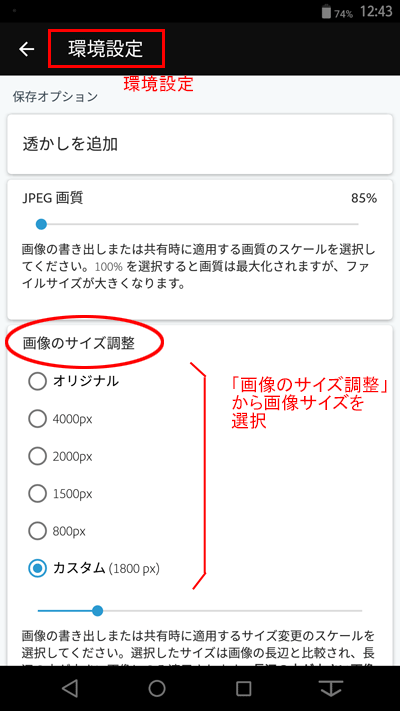Tap the download arrow navigation icon
Screen dimensions: 400x711
(x=331, y=688)
